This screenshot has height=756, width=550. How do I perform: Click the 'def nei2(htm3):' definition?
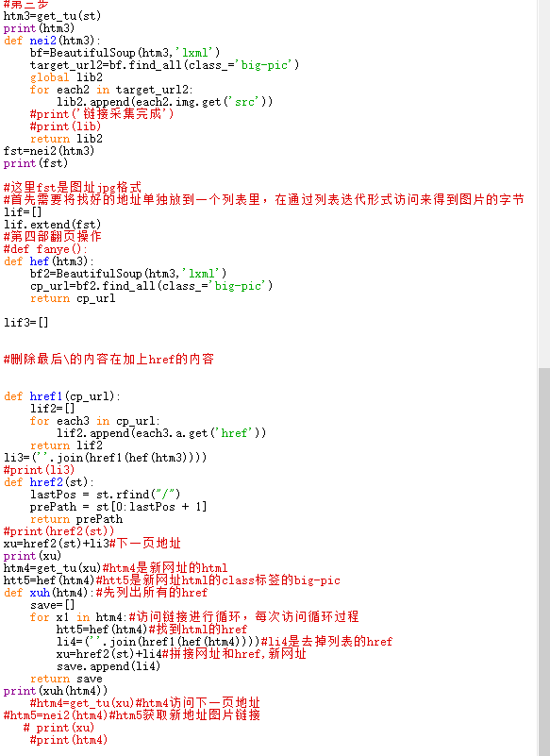tap(52, 41)
